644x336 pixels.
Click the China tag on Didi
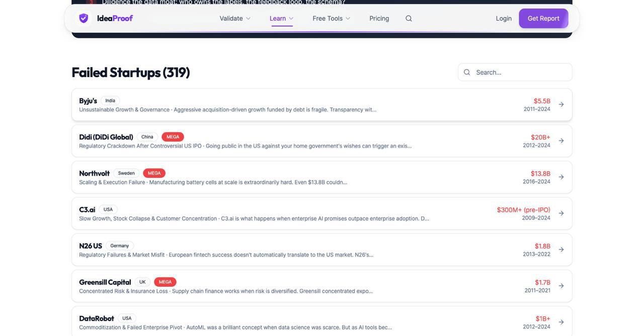[x=147, y=137]
